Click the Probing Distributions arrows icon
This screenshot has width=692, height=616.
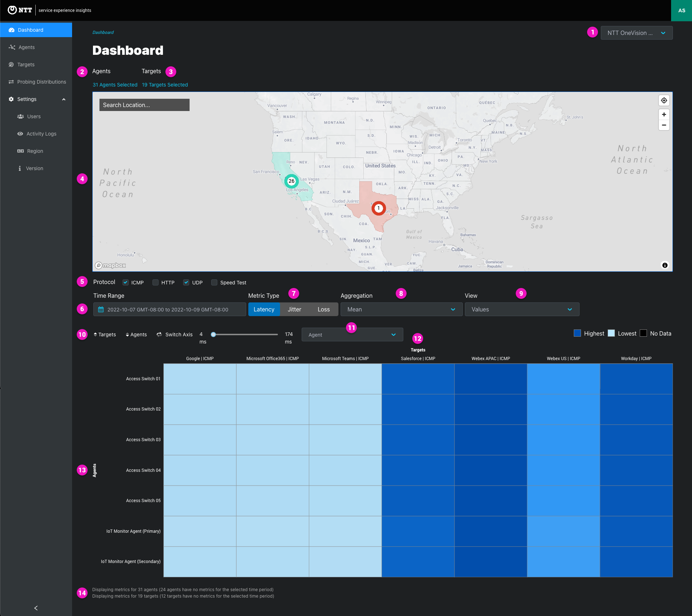pos(11,82)
